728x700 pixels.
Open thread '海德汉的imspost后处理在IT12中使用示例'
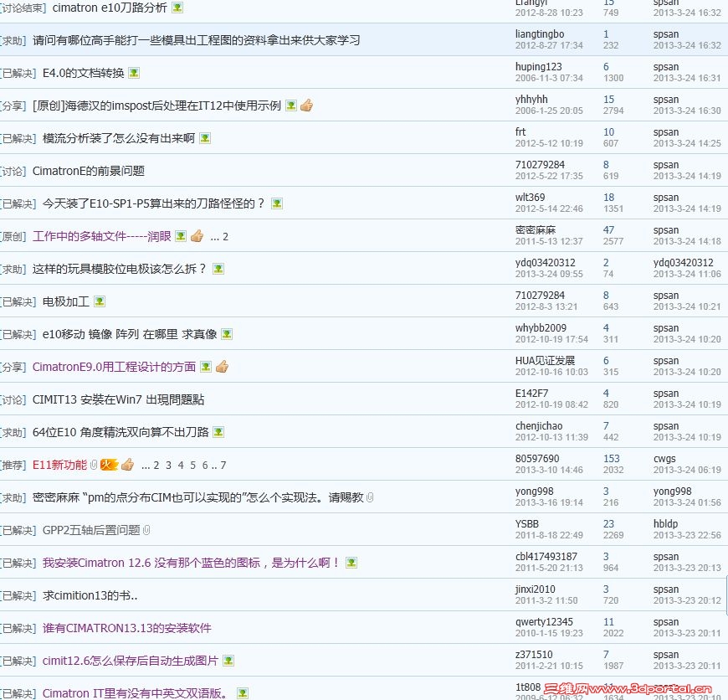tap(157, 106)
